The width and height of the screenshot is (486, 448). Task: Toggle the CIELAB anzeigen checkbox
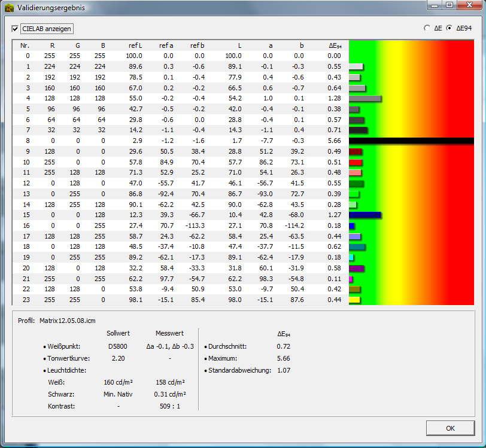[x=16, y=29]
